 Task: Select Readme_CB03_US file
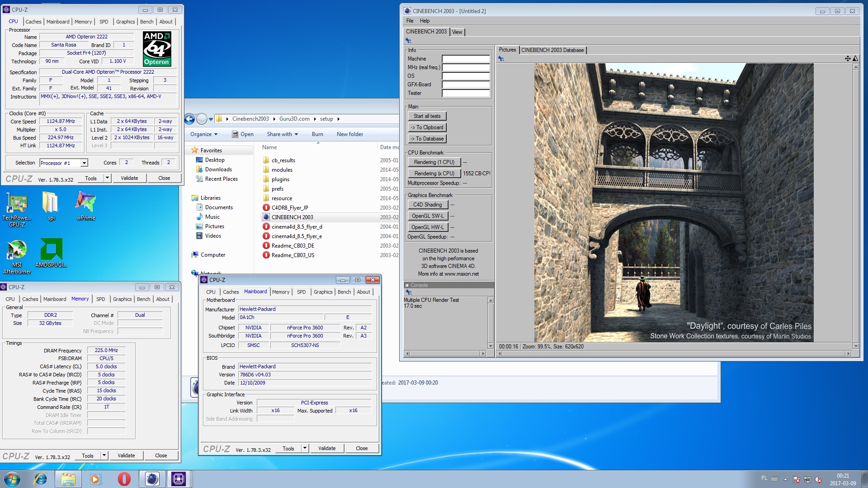[288, 255]
